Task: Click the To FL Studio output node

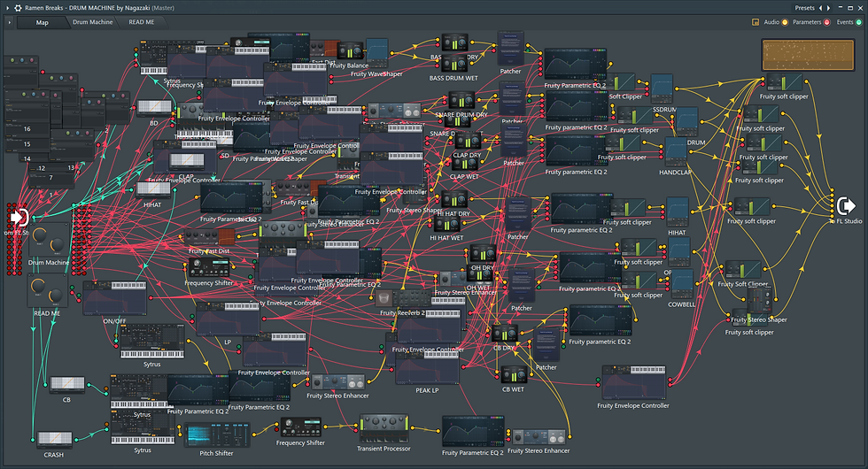Action: click(845, 206)
